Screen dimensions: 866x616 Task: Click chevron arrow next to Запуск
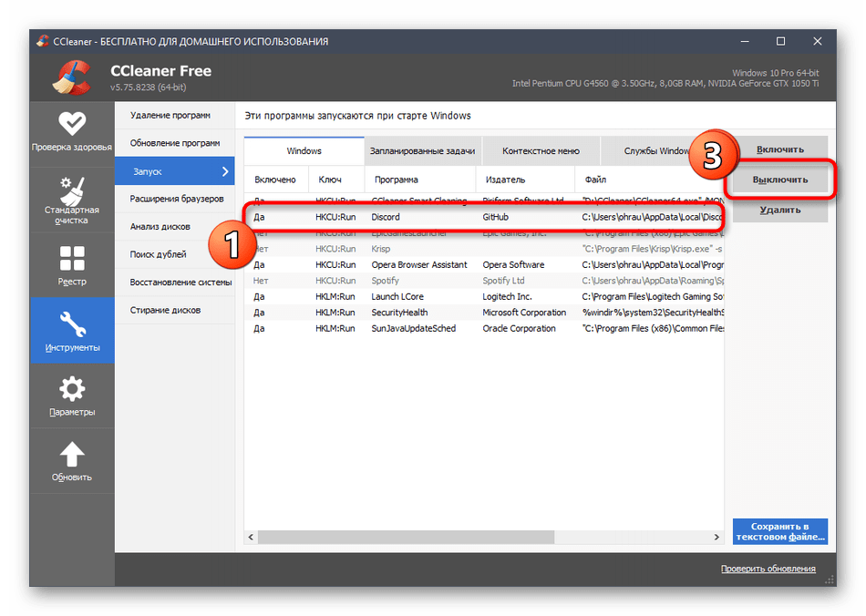pyautogui.click(x=225, y=171)
